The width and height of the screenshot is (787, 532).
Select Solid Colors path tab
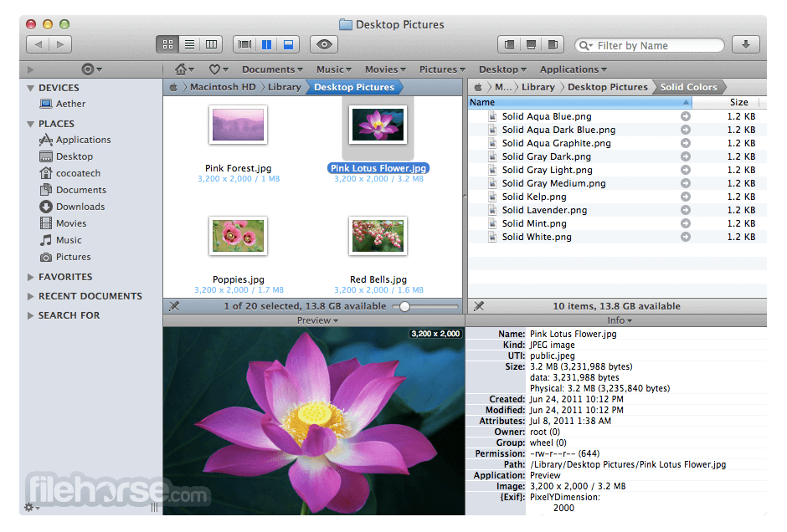point(688,87)
